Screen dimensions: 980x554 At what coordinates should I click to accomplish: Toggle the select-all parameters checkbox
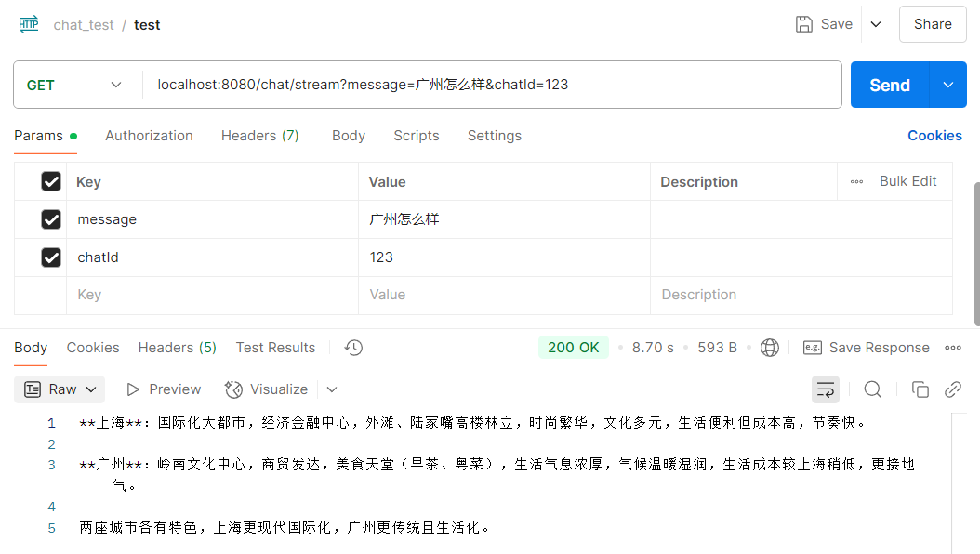tap(50, 181)
